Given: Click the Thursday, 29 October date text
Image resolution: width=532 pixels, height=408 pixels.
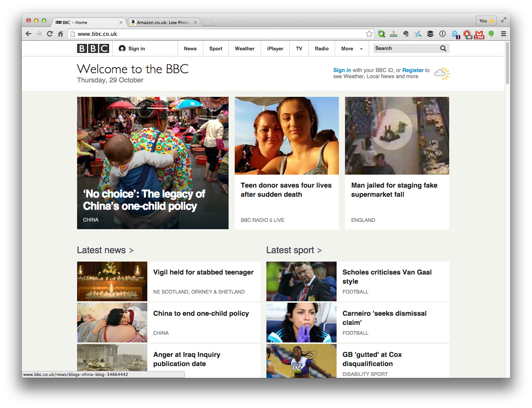Looking at the screenshot, I should (110, 80).
